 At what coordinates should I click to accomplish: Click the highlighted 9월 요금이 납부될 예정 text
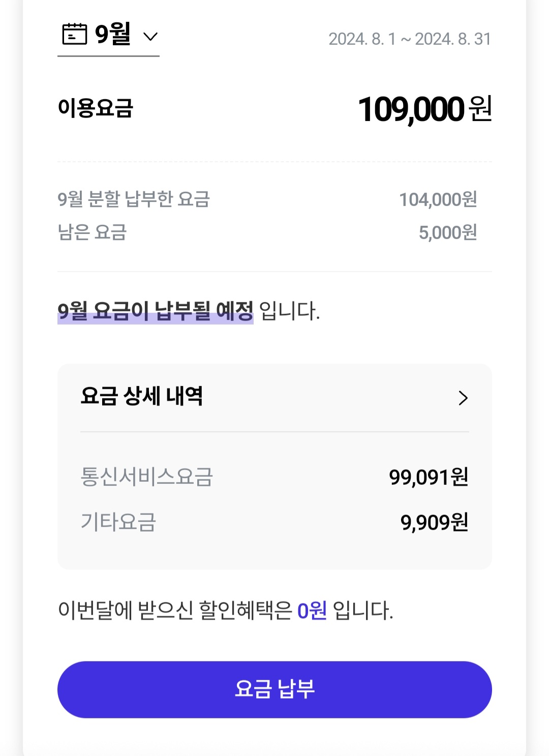(155, 311)
